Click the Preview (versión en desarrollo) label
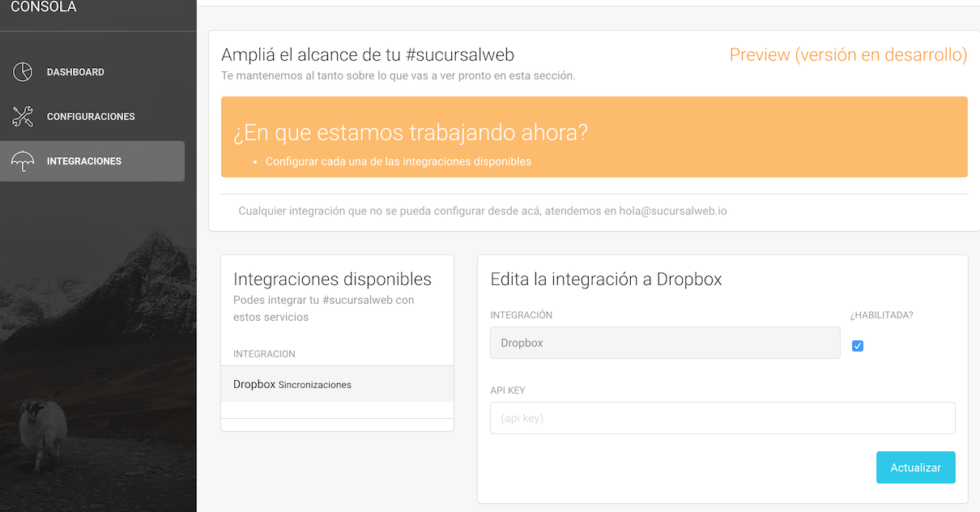 click(847, 55)
